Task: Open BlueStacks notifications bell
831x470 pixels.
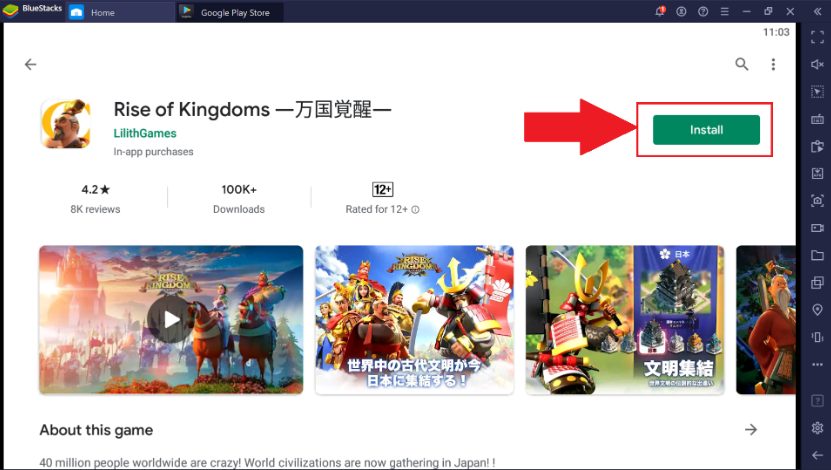Action: click(x=660, y=11)
